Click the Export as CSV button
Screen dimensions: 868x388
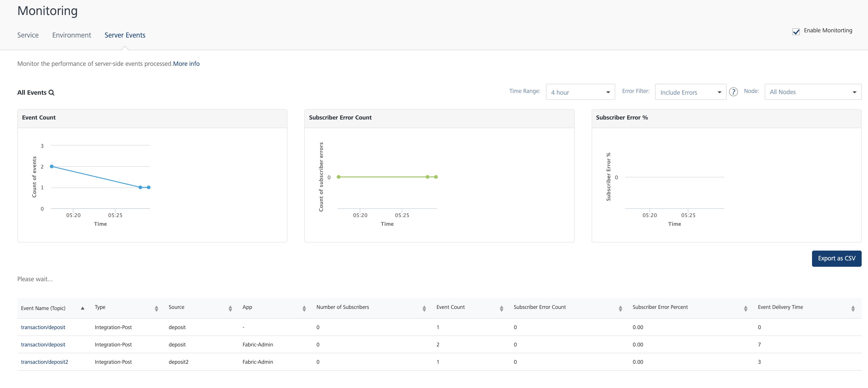point(836,258)
